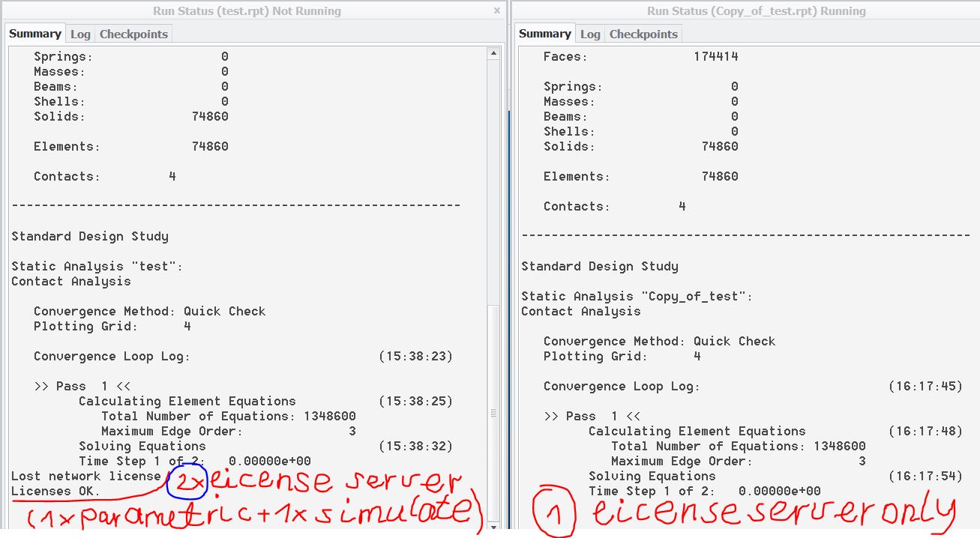Click 'Convergence Method: Quick Check' in test.rpt window
The image size is (980, 538).
(150, 311)
